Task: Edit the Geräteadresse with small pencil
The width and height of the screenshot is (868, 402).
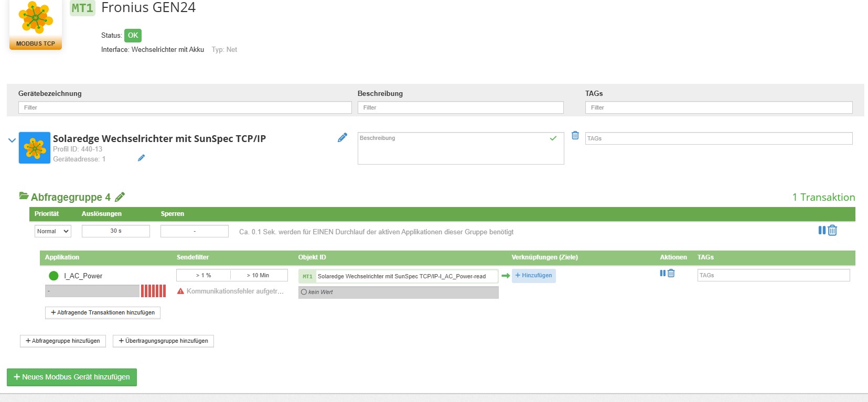Action: [x=141, y=158]
